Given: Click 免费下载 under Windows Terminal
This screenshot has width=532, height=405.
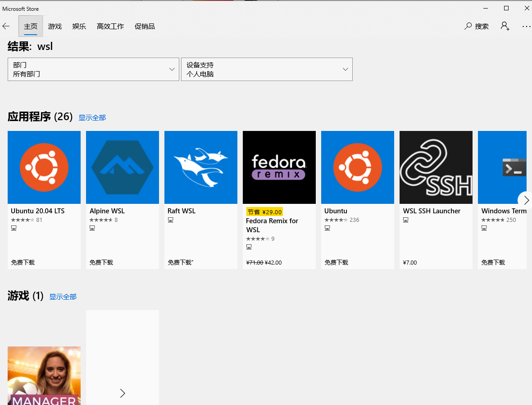Looking at the screenshot, I should click(x=493, y=262).
